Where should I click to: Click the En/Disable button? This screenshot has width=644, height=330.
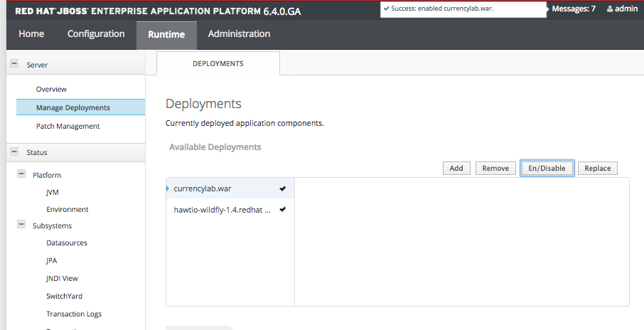click(547, 168)
